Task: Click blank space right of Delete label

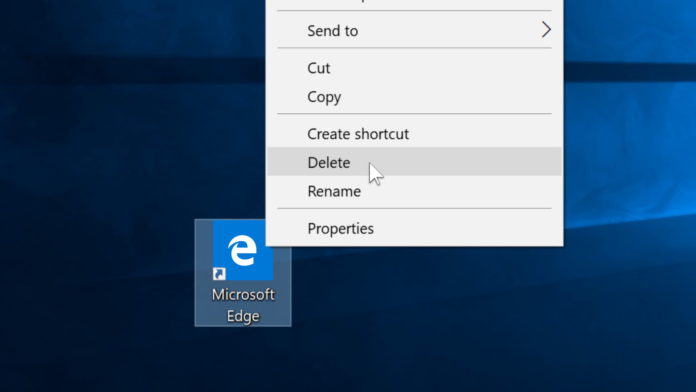Action: [x=466, y=162]
